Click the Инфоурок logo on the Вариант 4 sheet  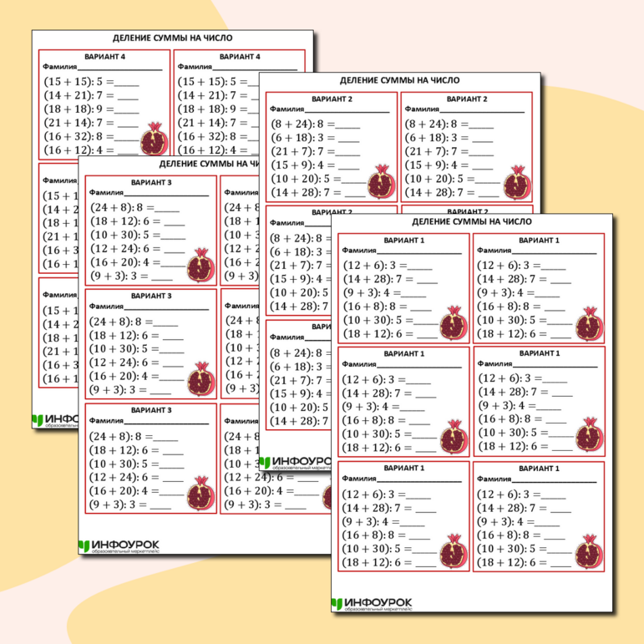coord(54,422)
